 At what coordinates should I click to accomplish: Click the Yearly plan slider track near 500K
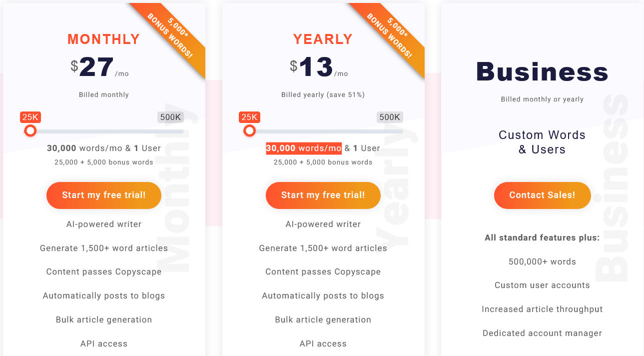point(397,131)
